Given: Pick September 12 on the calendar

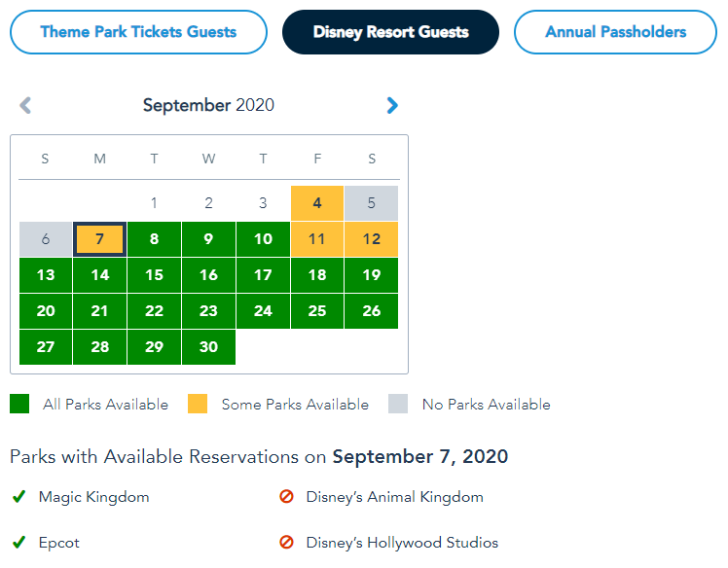Looking at the screenshot, I should pyautogui.click(x=371, y=239).
